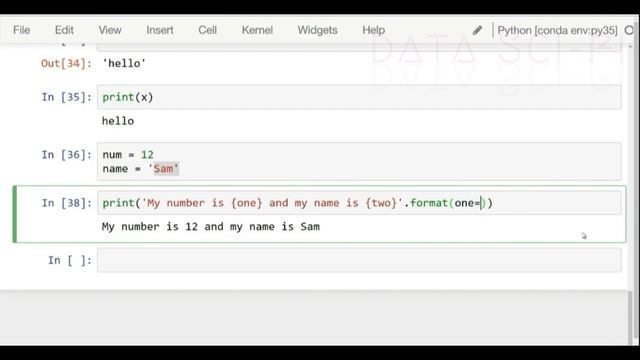Image resolution: width=640 pixels, height=360 pixels.
Task: Open the Kernel menu
Action: 257,30
